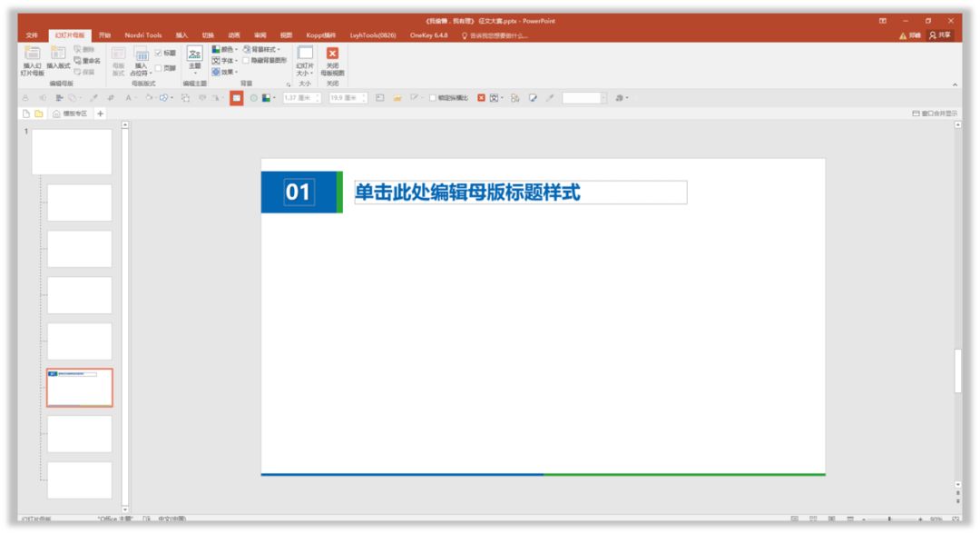This screenshot has width=980, height=534.
Task: Open the 插入占位符 (Insert Placeholder) dropdown
Action: coord(142,61)
